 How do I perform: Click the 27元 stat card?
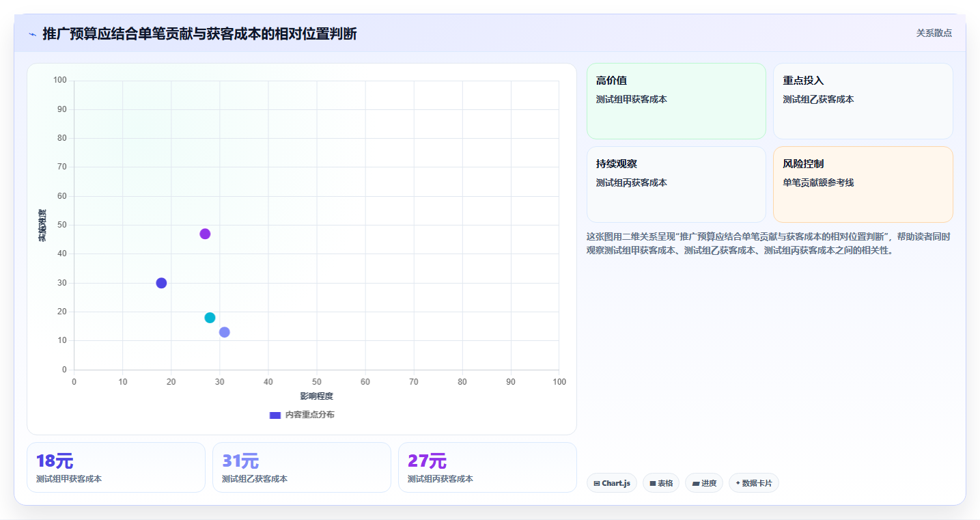(x=488, y=467)
